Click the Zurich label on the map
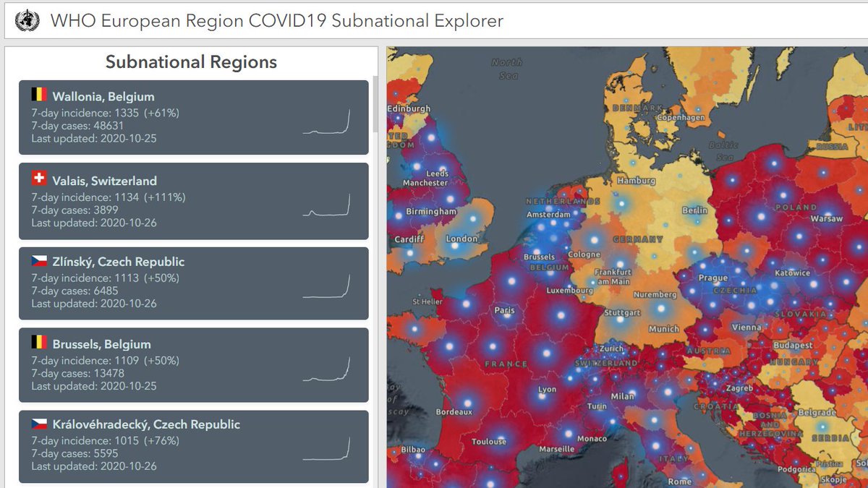 [612, 348]
